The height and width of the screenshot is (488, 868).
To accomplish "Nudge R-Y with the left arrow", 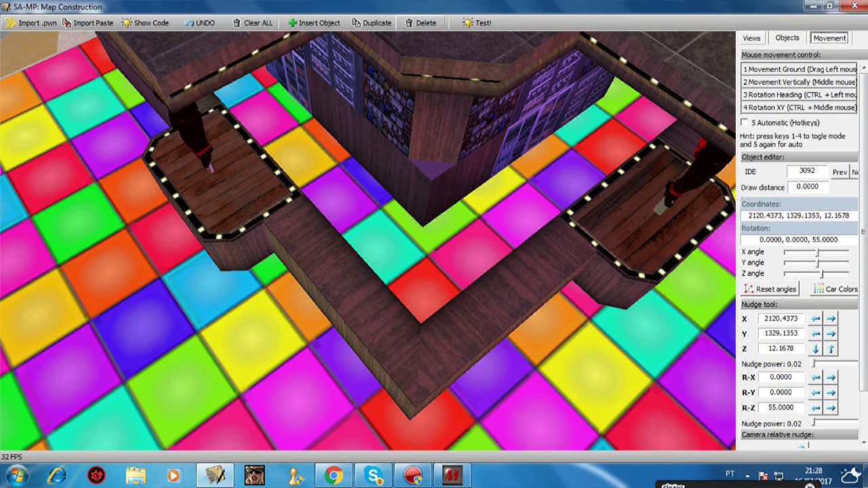I will coord(816,392).
